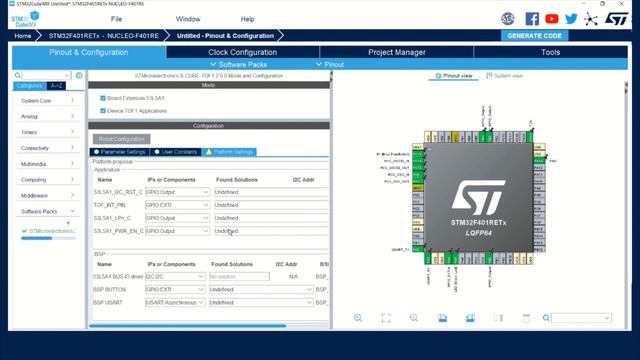This screenshot has width=640, height=360.
Task: Zoom out on the pinout chip view
Action: pyautogui.click(x=414, y=318)
